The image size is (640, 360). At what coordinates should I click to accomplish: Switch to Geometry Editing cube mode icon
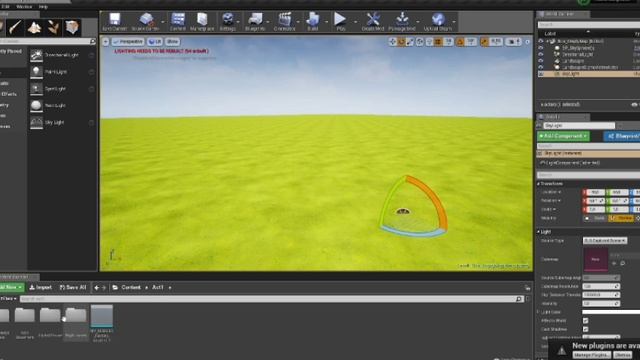pyautogui.click(x=72, y=27)
